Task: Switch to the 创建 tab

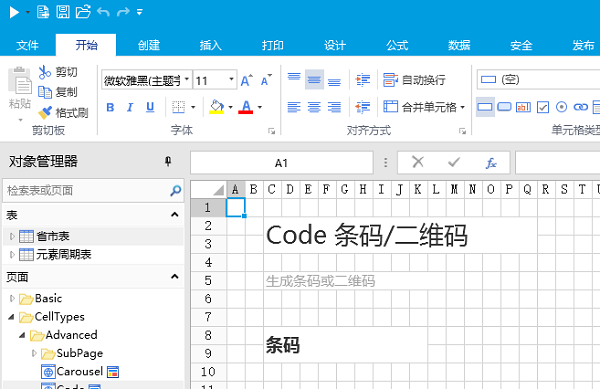Action: [149, 45]
